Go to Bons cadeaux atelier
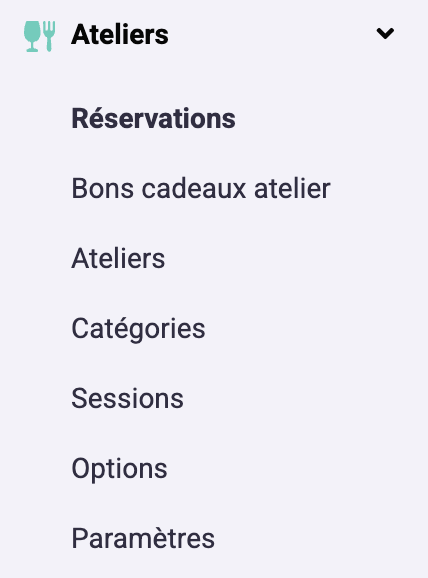Screen dimensions: 428x578 pos(201,188)
